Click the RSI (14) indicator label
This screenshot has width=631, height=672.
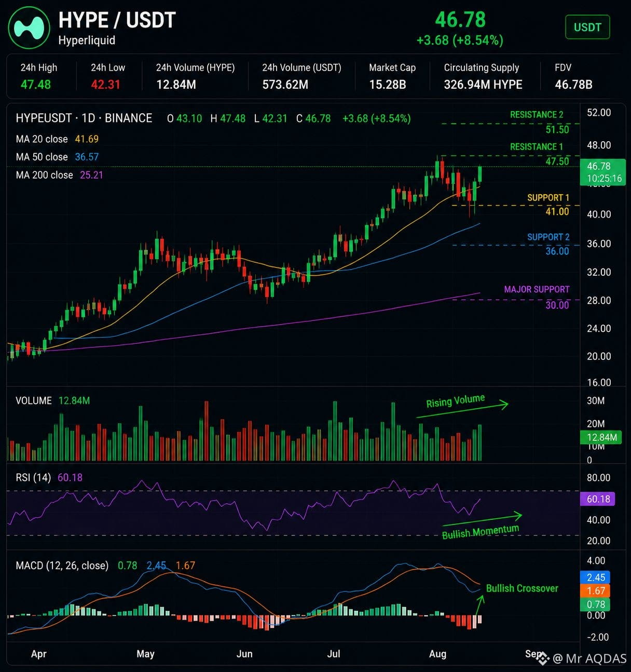[x=49, y=477]
